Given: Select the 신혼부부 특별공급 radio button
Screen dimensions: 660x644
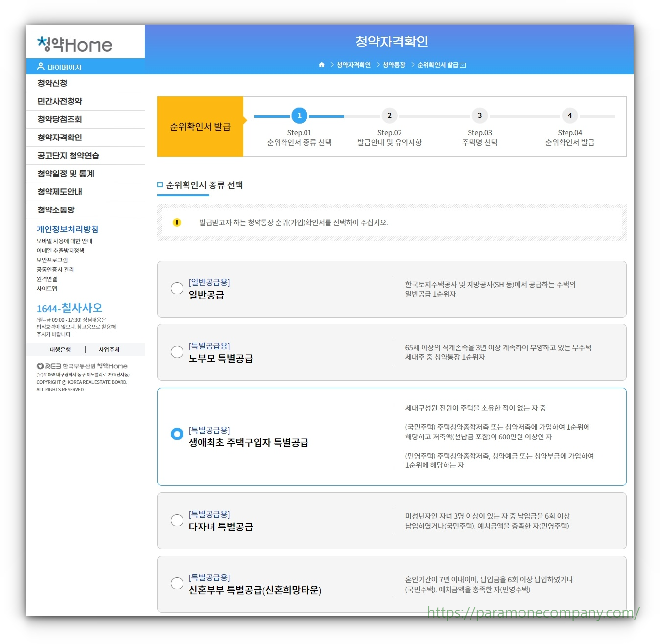Looking at the screenshot, I should coord(177,584).
